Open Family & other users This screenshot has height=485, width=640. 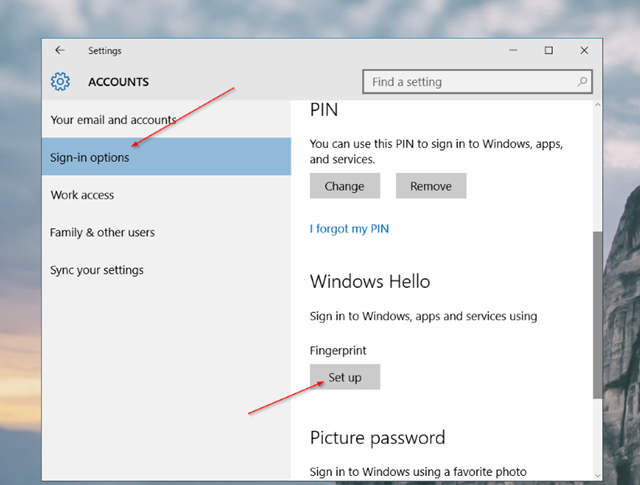(166, 232)
